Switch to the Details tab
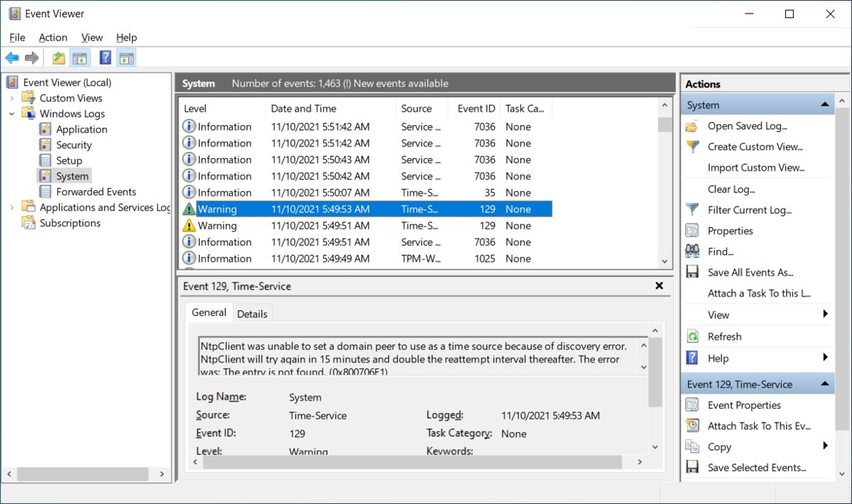The width and height of the screenshot is (852, 504). [252, 314]
